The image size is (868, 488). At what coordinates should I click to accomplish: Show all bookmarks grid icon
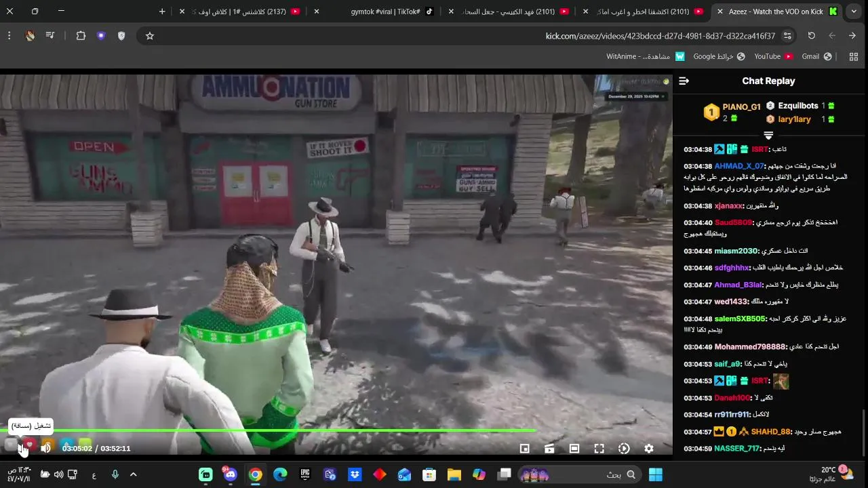pos(854,56)
